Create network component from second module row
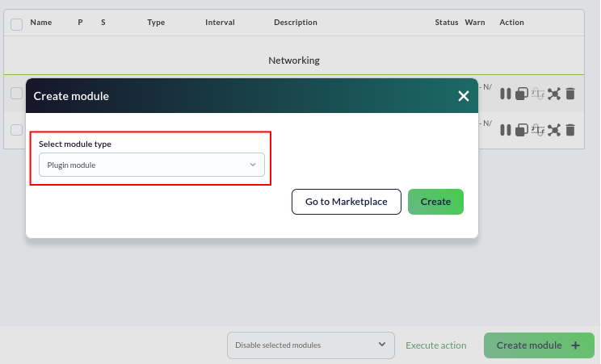Screen dimensions: 601x364 (554, 130)
